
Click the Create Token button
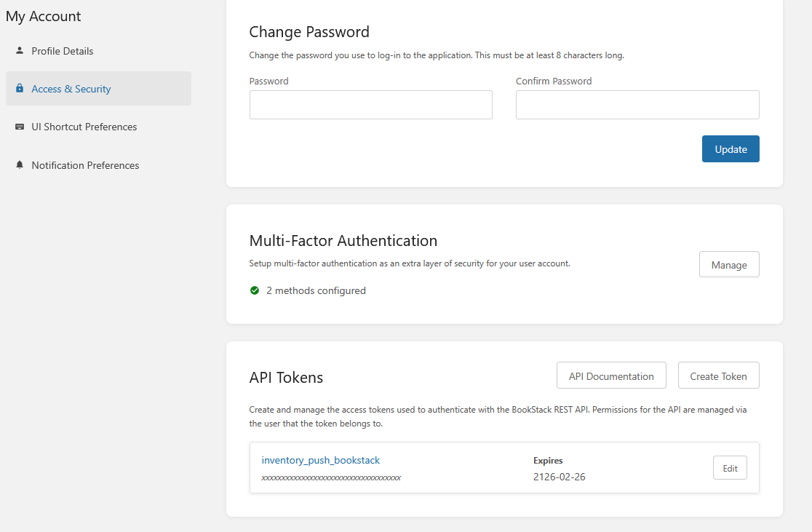718,376
